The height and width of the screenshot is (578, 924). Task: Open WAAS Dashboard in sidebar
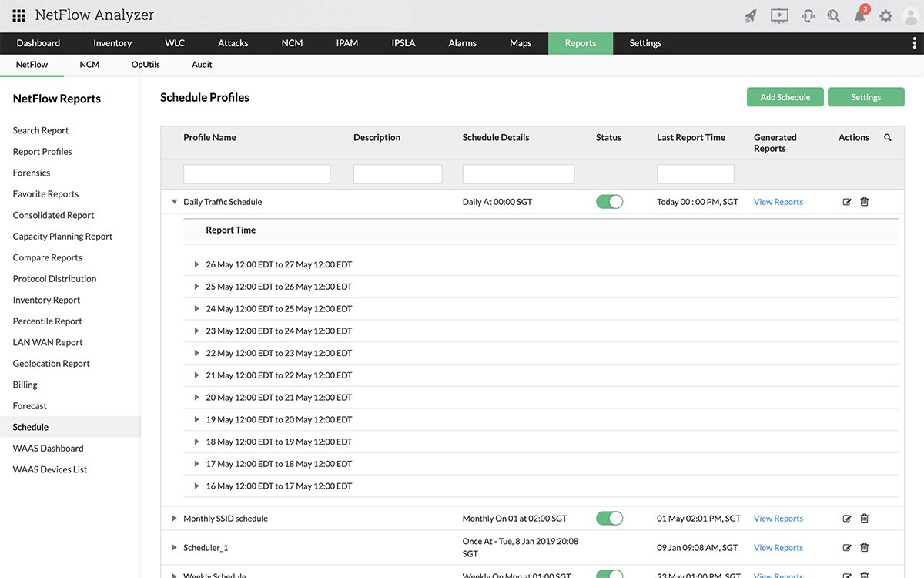point(48,449)
